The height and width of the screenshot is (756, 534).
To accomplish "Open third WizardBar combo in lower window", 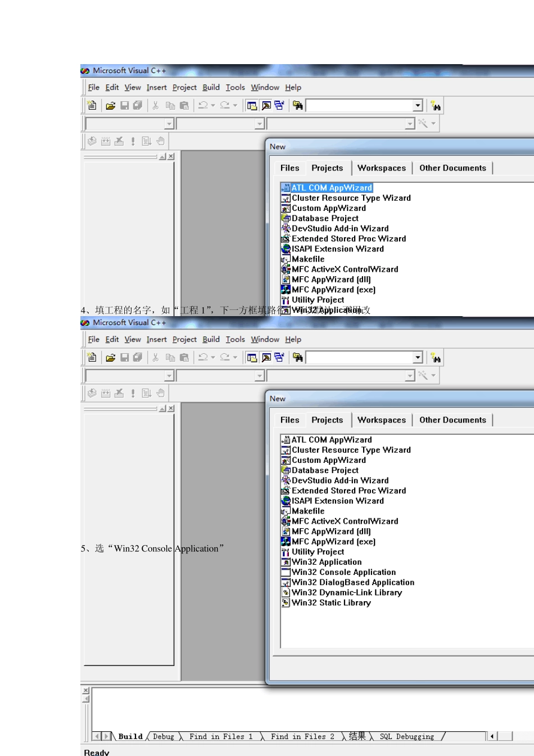I will [410, 376].
